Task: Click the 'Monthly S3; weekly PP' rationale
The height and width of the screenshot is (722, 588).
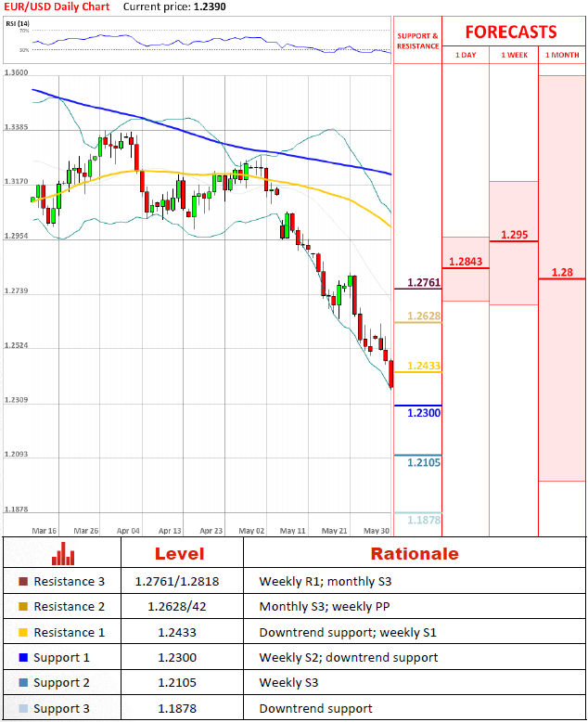Action: [x=325, y=607]
